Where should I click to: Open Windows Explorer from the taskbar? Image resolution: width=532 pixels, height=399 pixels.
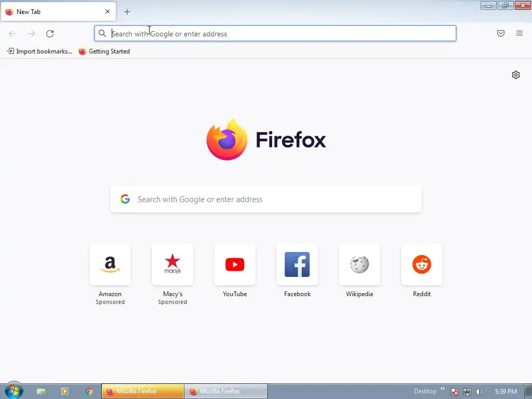(x=41, y=391)
